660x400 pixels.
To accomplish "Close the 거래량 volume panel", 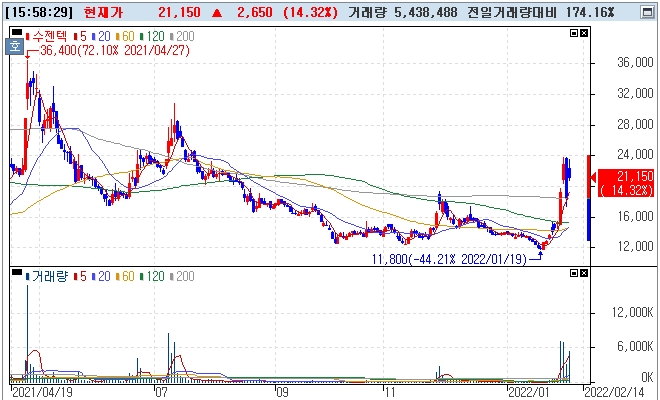I will tap(584, 273).
